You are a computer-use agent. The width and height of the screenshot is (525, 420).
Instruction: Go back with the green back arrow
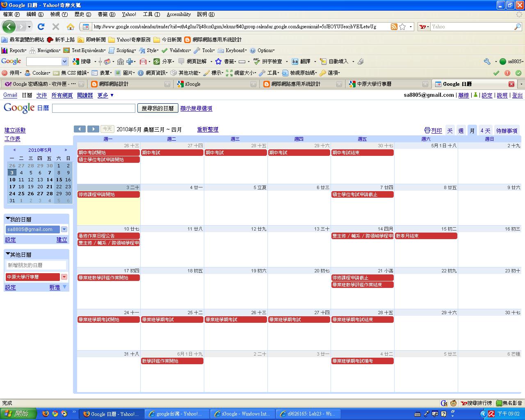(9, 27)
